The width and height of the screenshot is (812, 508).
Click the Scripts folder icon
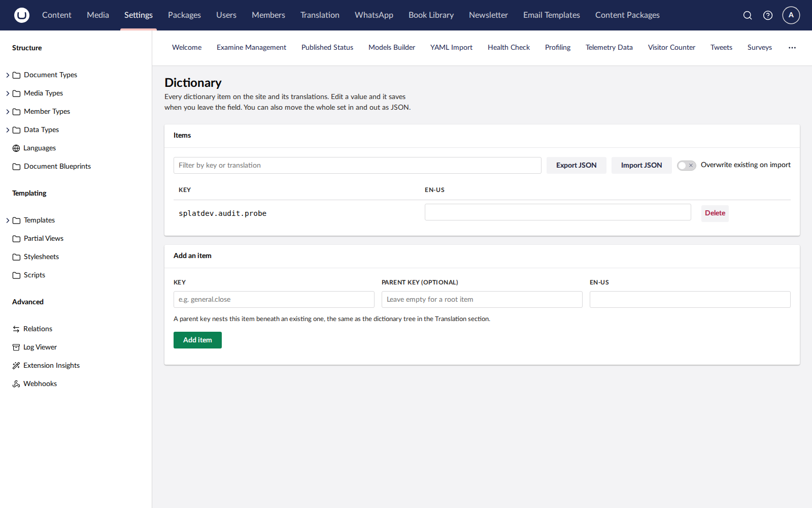click(x=16, y=275)
